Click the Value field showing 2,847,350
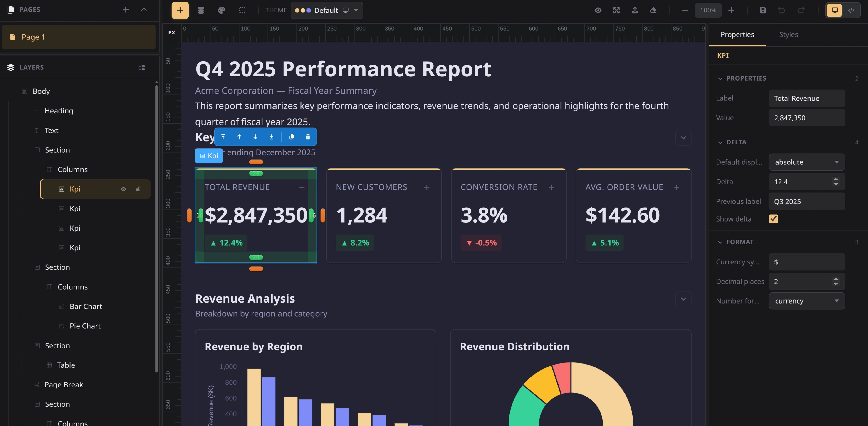The height and width of the screenshot is (426, 868). pyautogui.click(x=807, y=118)
